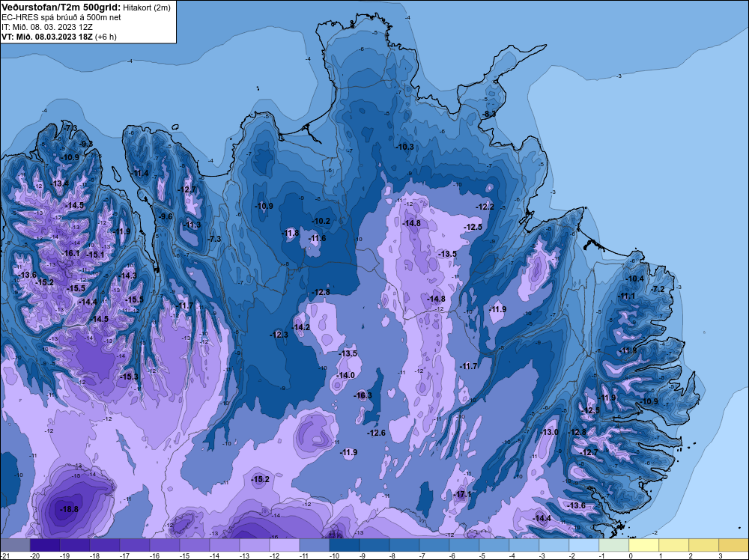Image resolution: width=749 pixels, height=560 pixels.
Task: Click the -11.1 temperature label
Action: 627,296
